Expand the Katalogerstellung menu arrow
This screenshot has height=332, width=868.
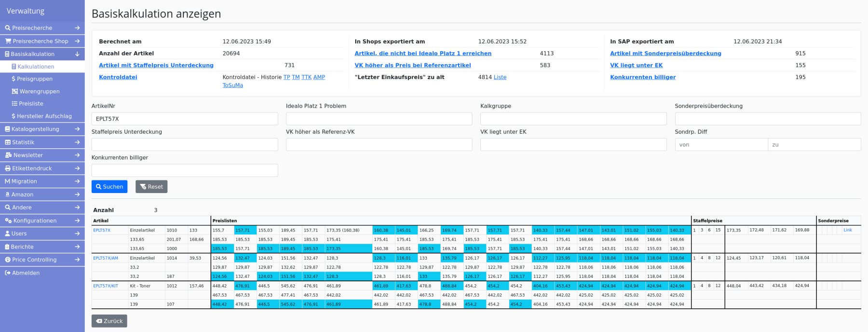click(x=77, y=129)
